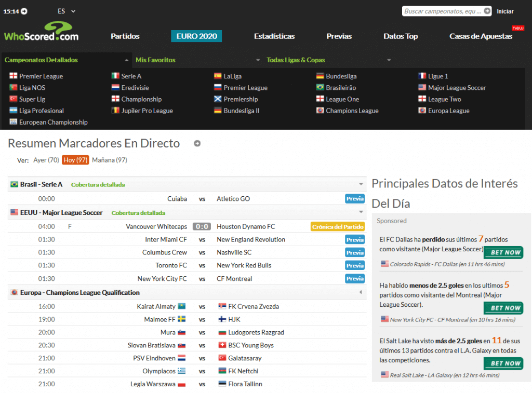Collapse the Brasil - Serie A section arrow

361,184
